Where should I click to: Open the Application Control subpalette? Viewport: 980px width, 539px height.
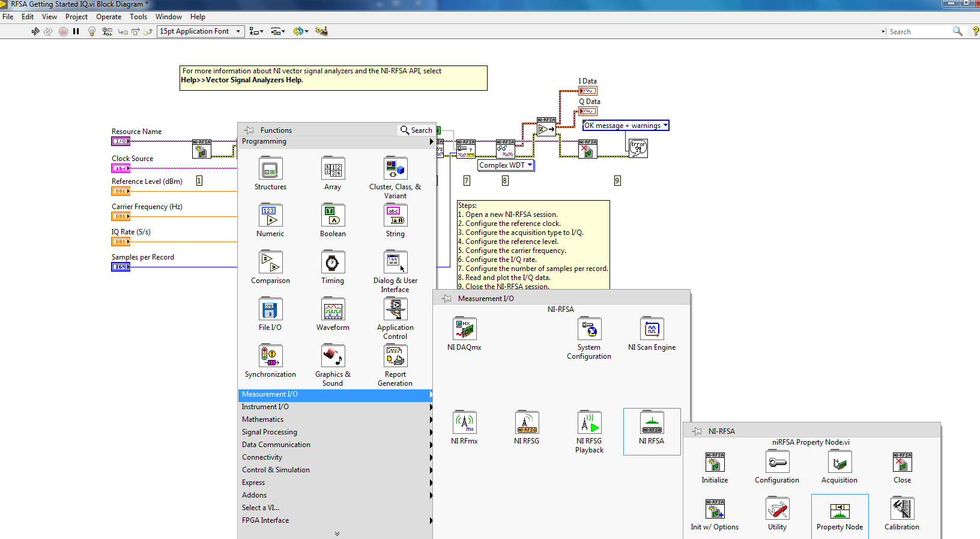(x=395, y=318)
